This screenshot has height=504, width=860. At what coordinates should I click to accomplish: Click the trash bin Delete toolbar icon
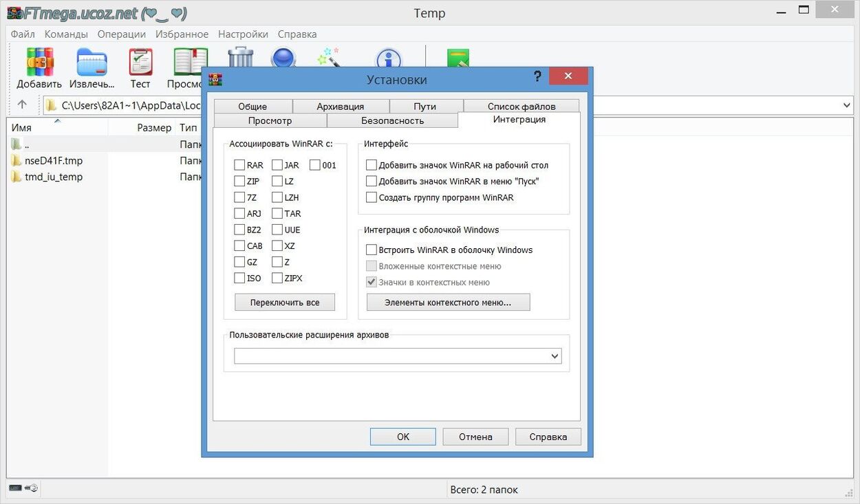(240, 56)
